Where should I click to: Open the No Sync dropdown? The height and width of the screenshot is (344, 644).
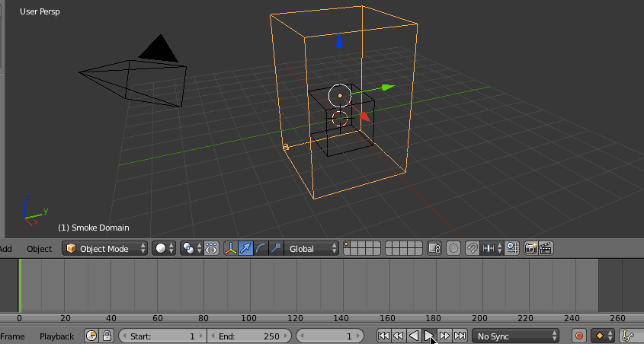point(515,336)
